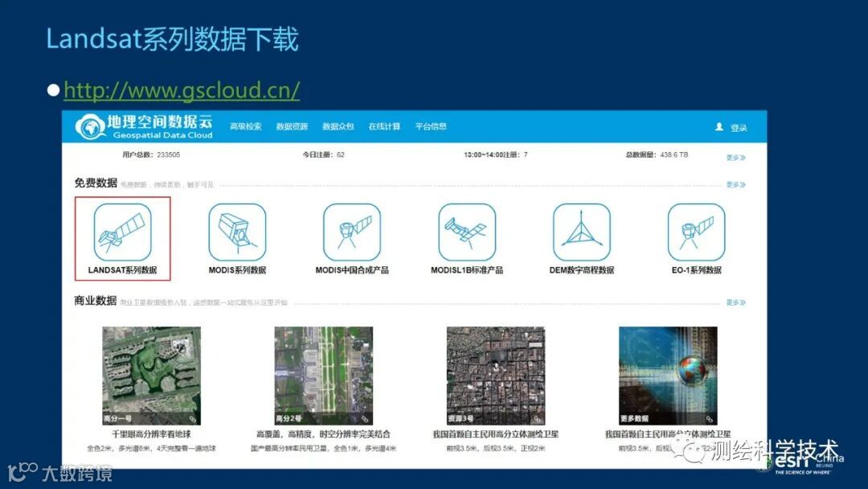868x489 pixels.
Task: Click the EO-1系列数据 label
Action: point(696,270)
